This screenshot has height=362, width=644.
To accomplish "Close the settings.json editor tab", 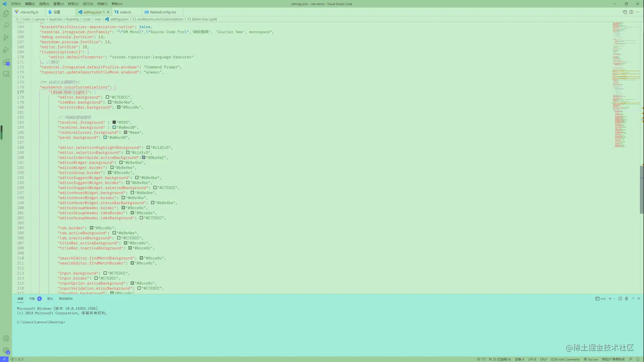I will coord(108,12).
